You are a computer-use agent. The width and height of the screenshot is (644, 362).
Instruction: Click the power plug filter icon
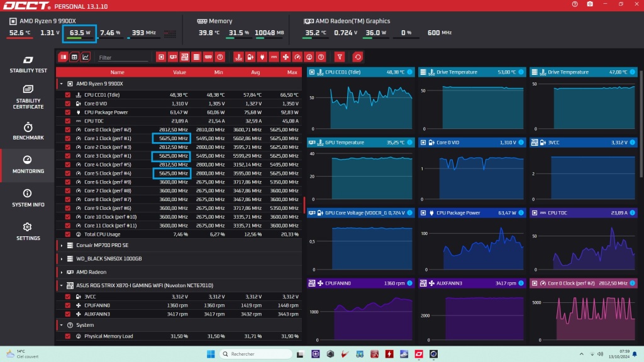coord(262,57)
